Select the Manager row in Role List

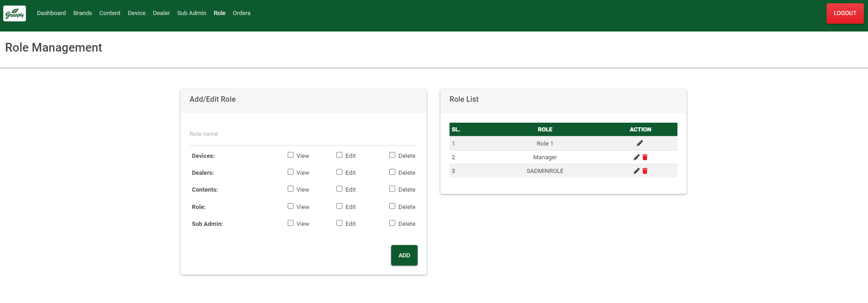[563, 157]
